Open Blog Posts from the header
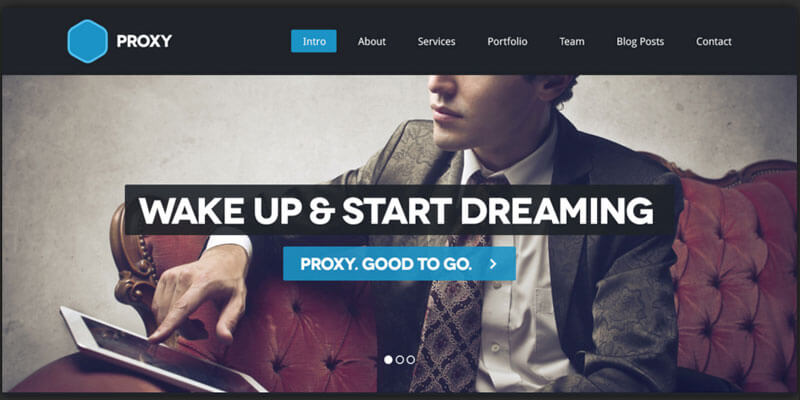This screenshot has width=800, height=400. click(x=640, y=41)
